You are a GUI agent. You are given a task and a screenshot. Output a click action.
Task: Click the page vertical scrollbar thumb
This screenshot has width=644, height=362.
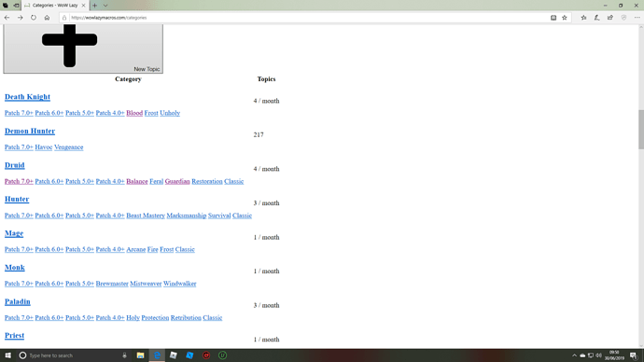point(640,130)
